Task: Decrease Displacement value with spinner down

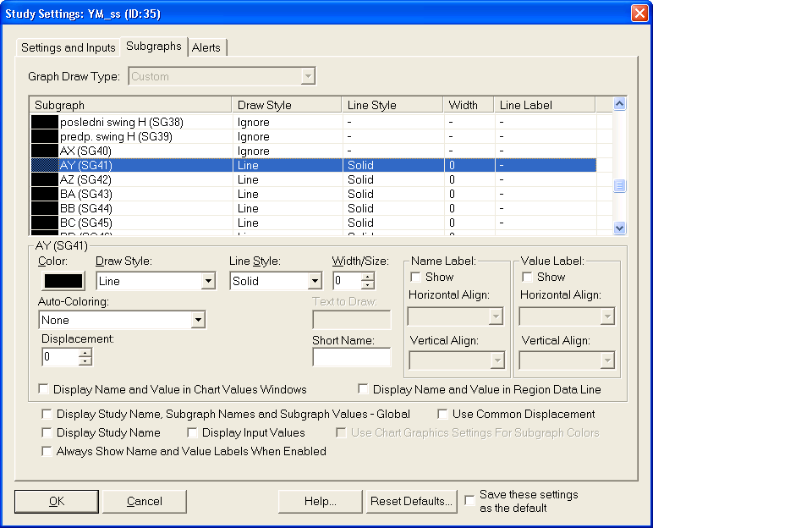Action: point(85,361)
